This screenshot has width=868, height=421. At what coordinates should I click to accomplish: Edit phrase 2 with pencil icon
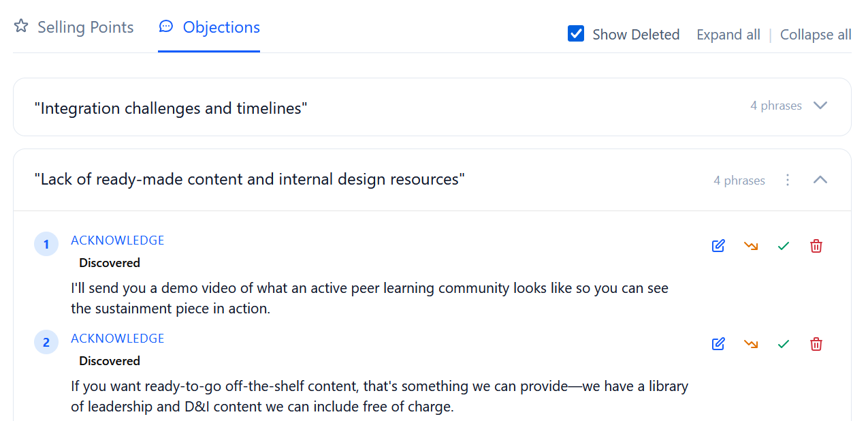coord(718,344)
